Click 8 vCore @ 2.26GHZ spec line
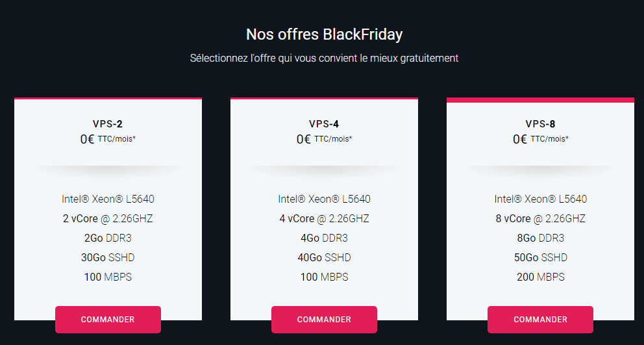Screen dimensions: 644x345 (540, 218)
